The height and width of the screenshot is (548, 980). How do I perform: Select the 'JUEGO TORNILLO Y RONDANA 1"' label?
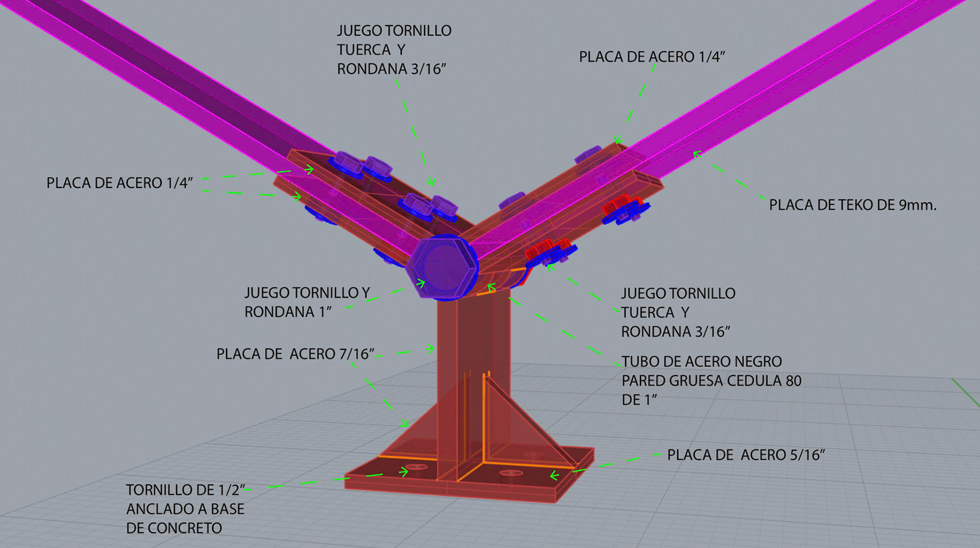(307, 302)
